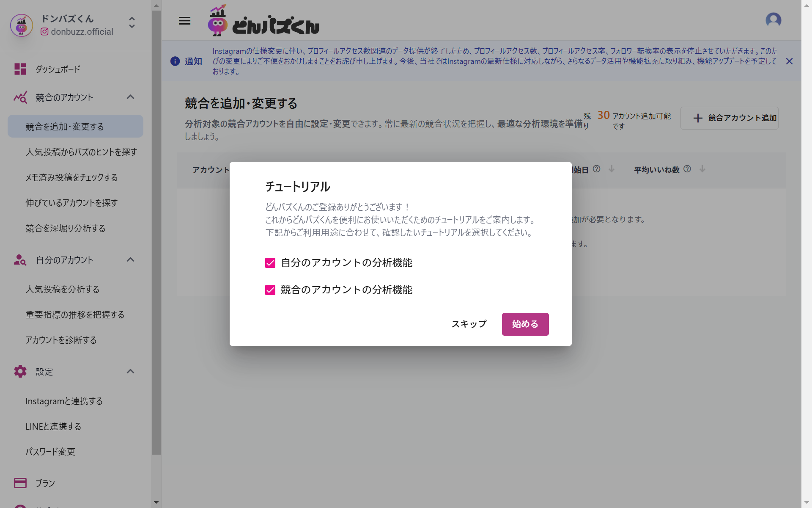The image size is (812, 508).
Task: Uncheck 競合のアカウントの分析機能 checkbox
Action: click(x=270, y=290)
